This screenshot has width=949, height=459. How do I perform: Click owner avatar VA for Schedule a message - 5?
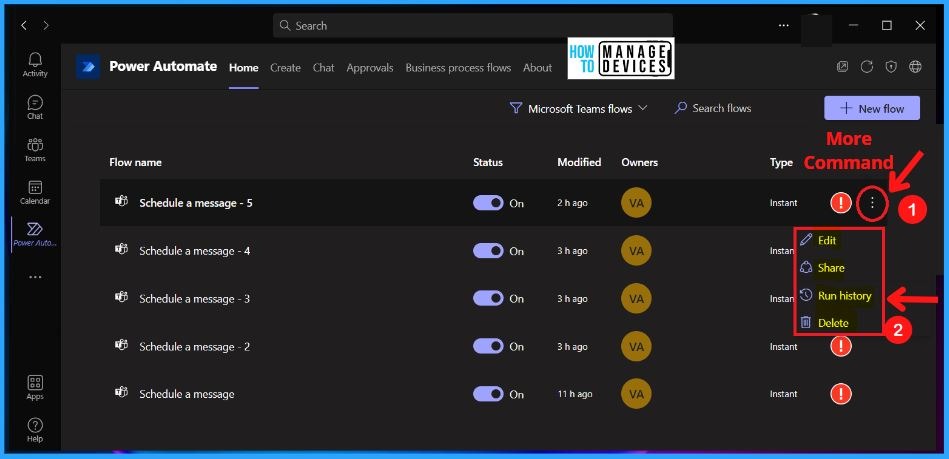[636, 203]
